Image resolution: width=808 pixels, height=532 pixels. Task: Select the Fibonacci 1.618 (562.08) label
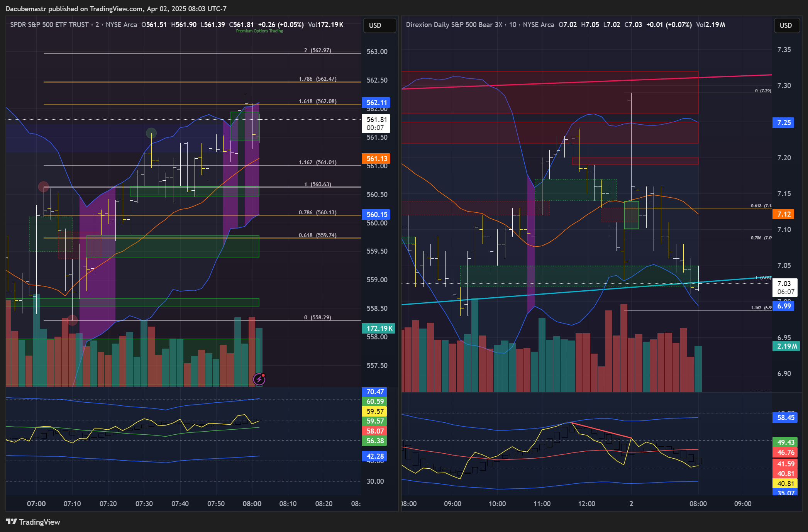coord(317,101)
